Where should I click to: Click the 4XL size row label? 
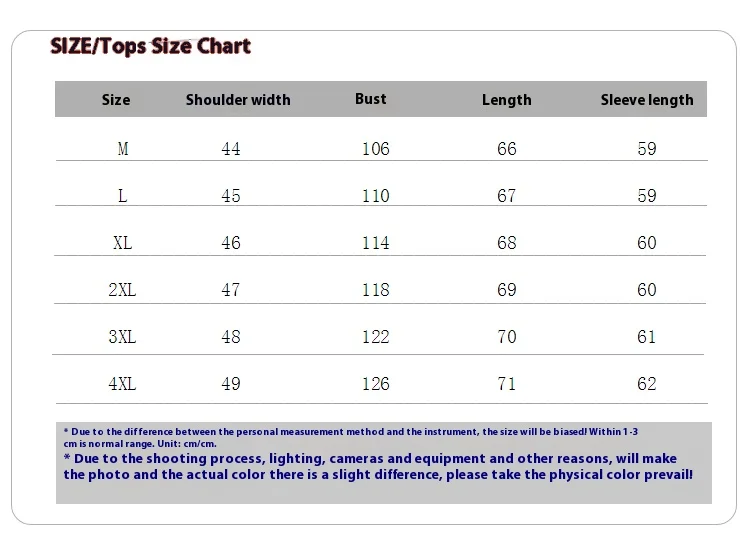[122, 384]
